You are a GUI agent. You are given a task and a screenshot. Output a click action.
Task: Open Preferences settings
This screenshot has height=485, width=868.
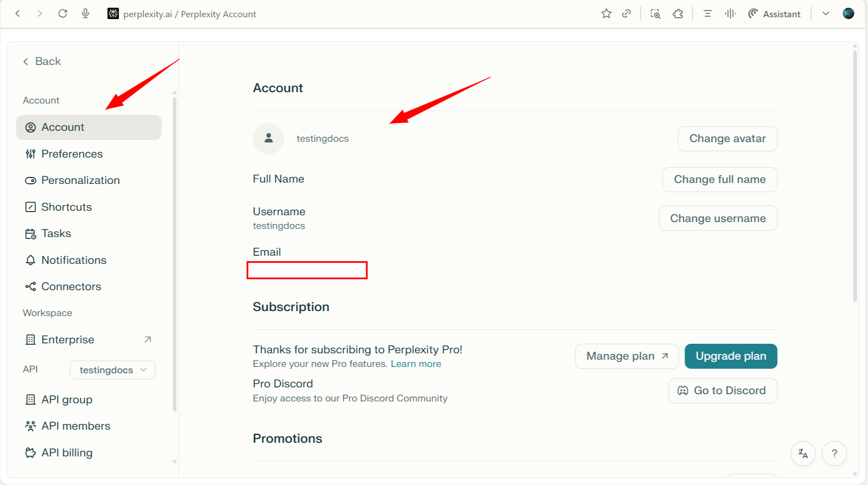click(x=89, y=154)
